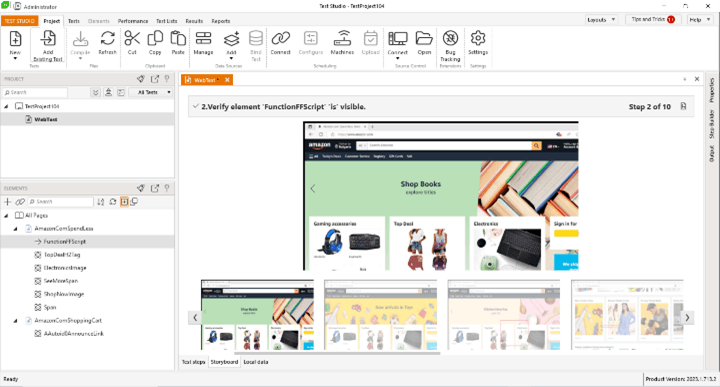
Task: Open Project panel help icon
Action: click(167, 79)
